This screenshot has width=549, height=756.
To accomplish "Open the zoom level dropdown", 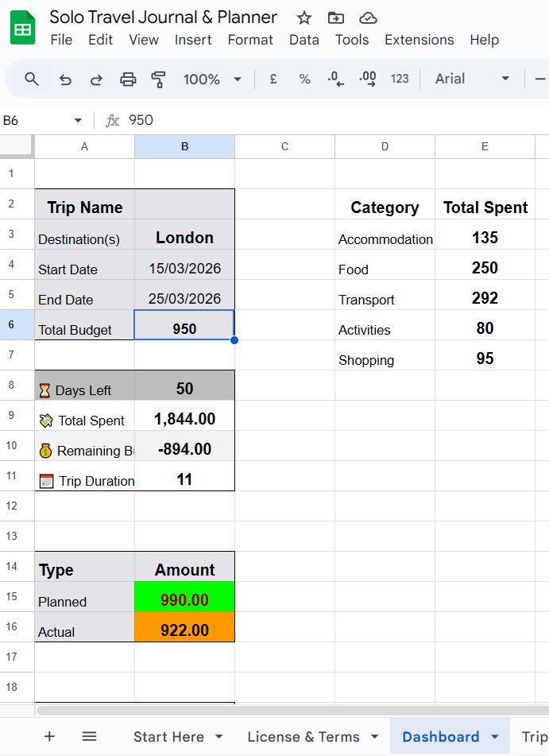I will point(212,79).
